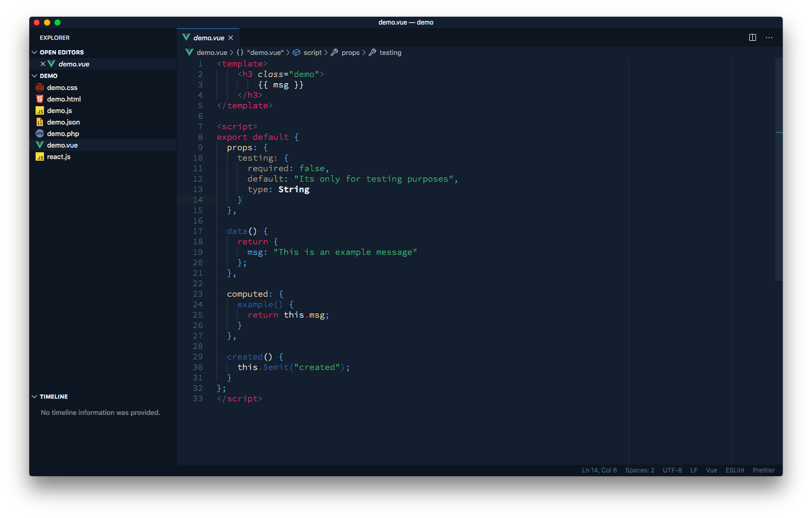The image size is (812, 518).
Task: Open the editor More Actions ellipsis menu
Action: coord(769,38)
